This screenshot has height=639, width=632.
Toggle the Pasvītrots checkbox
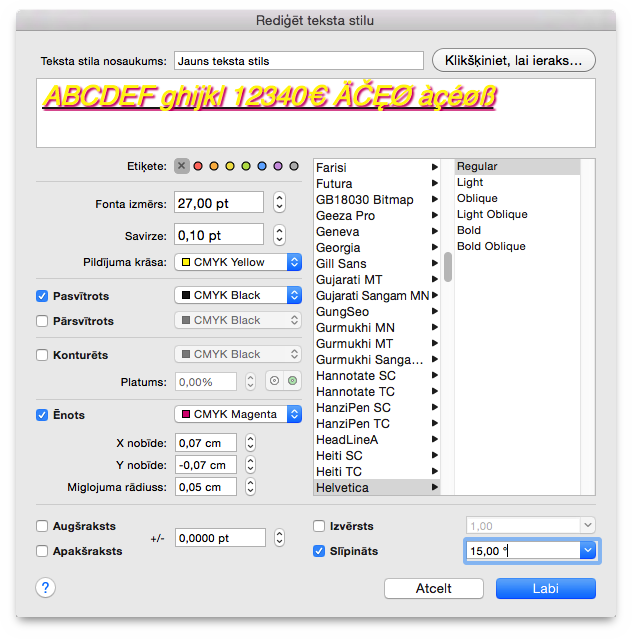click(42, 296)
